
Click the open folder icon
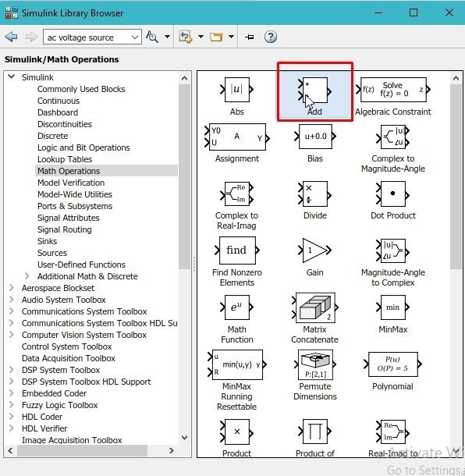point(216,37)
